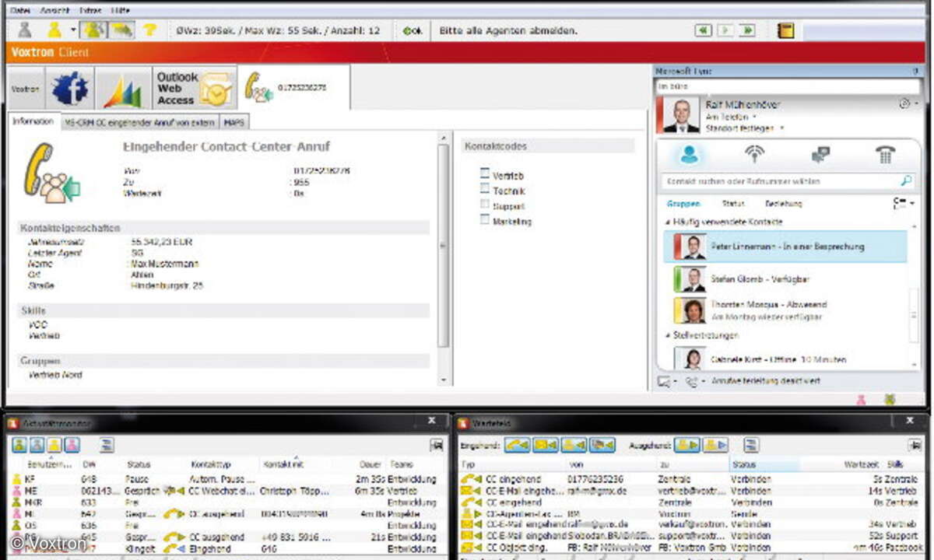The image size is (934, 560).
Task: Open the orange notebook icon in toolbar
Action: coord(785,31)
